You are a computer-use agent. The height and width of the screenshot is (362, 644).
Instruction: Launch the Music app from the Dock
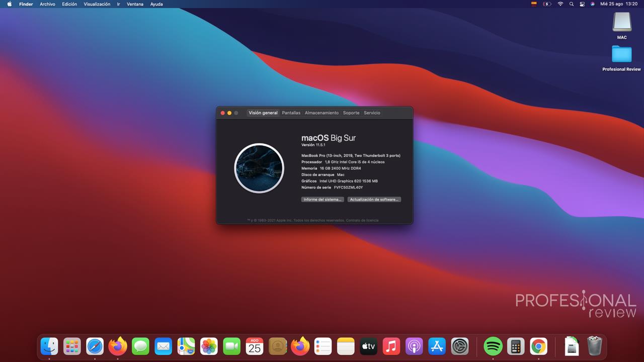click(x=391, y=346)
